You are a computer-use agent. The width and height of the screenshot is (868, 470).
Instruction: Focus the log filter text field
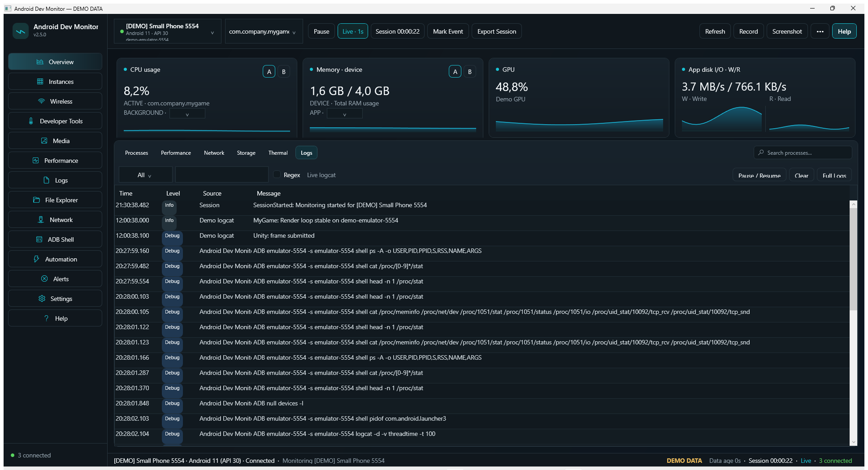(222, 175)
